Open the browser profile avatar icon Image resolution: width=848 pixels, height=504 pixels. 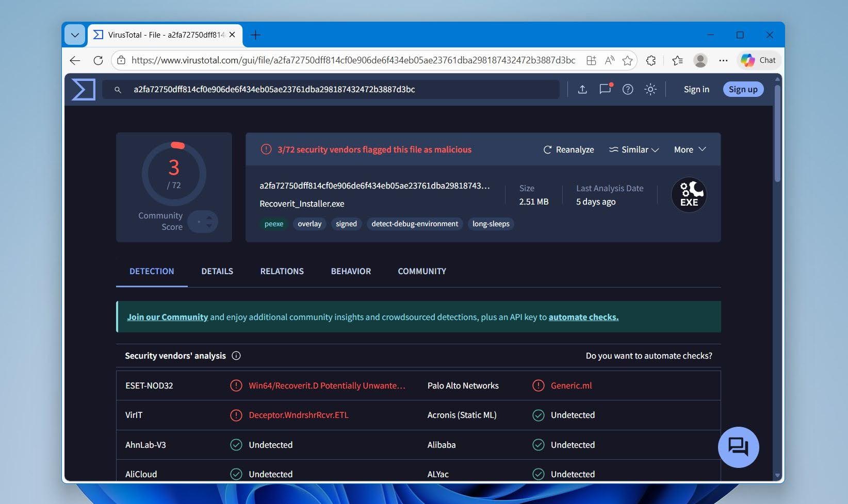tap(700, 60)
